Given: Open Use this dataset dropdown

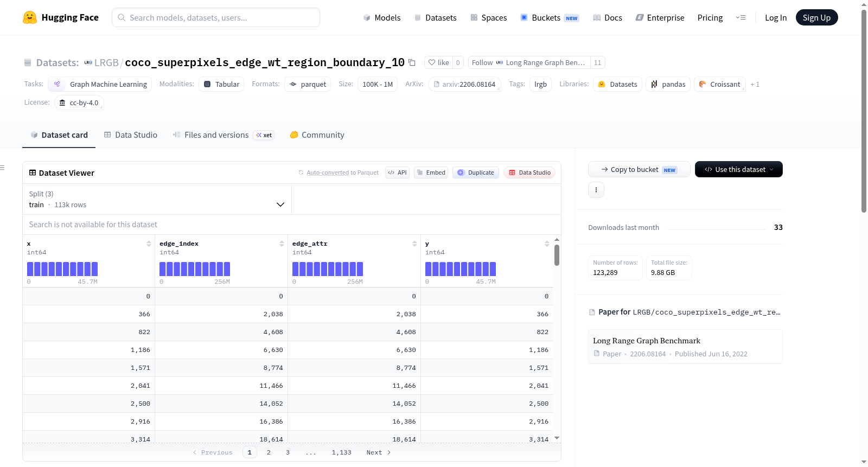Looking at the screenshot, I should point(739,169).
